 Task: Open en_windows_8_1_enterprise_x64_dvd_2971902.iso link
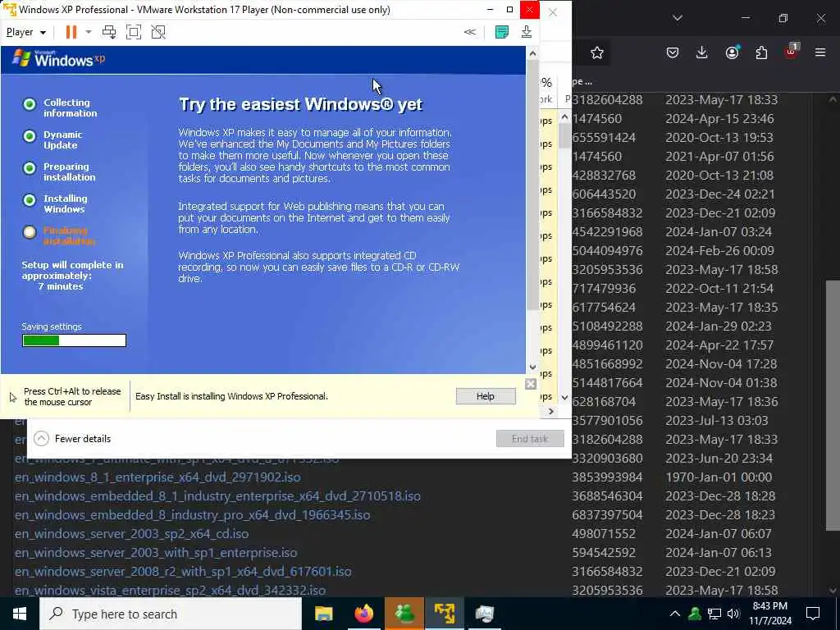click(157, 477)
